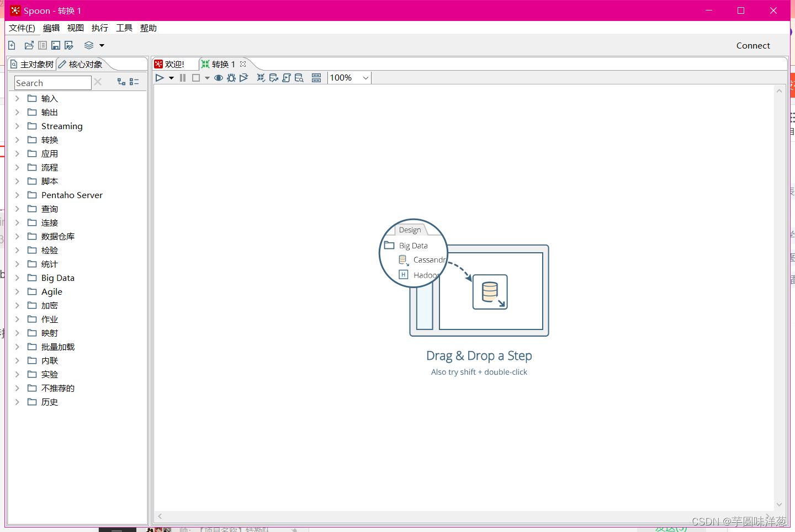This screenshot has height=532, width=795.
Task: Close the 转换 1 tab
Action: tap(243, 64)
